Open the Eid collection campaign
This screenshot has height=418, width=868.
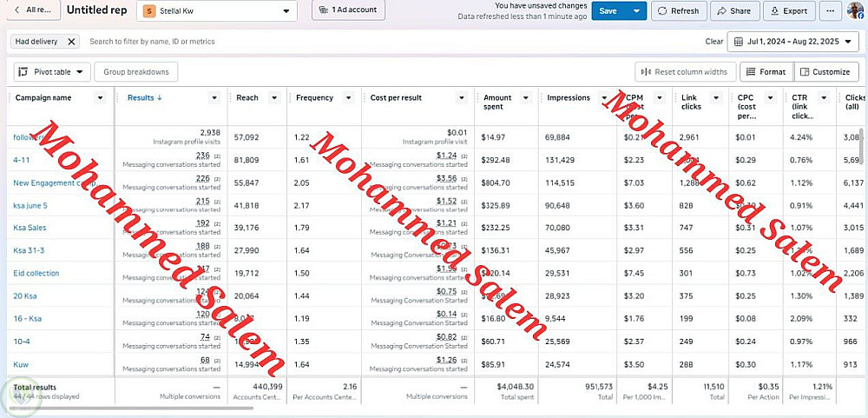36,273
